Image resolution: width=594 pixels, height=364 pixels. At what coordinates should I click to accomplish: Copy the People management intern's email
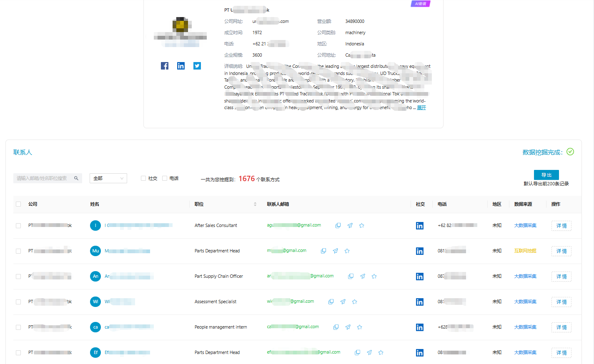coord(336,327)
